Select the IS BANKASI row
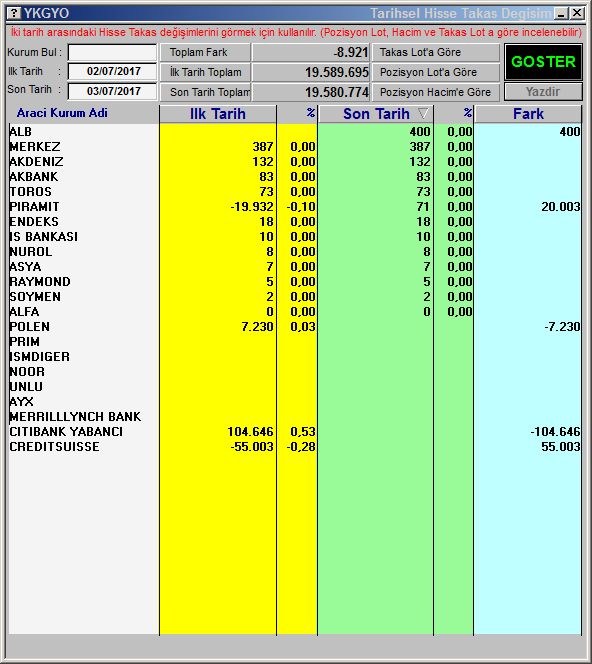This screenshot has height=664, width=592. [x=295, y=237]
